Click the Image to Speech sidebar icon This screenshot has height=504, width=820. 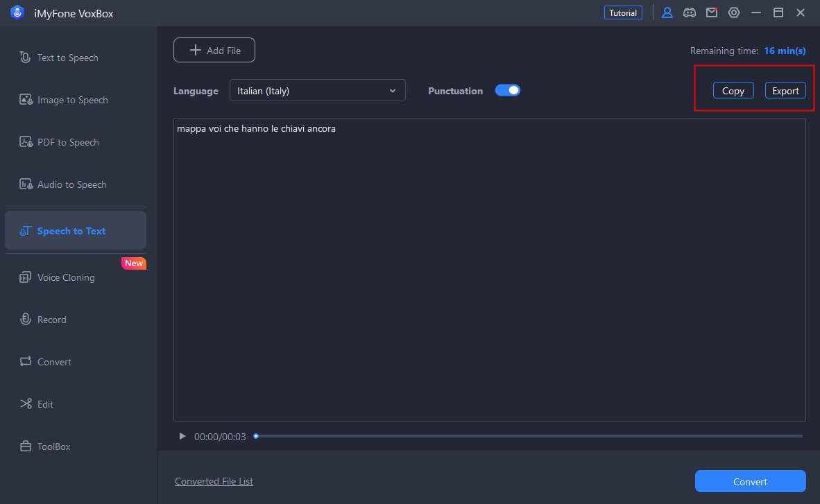26,99
